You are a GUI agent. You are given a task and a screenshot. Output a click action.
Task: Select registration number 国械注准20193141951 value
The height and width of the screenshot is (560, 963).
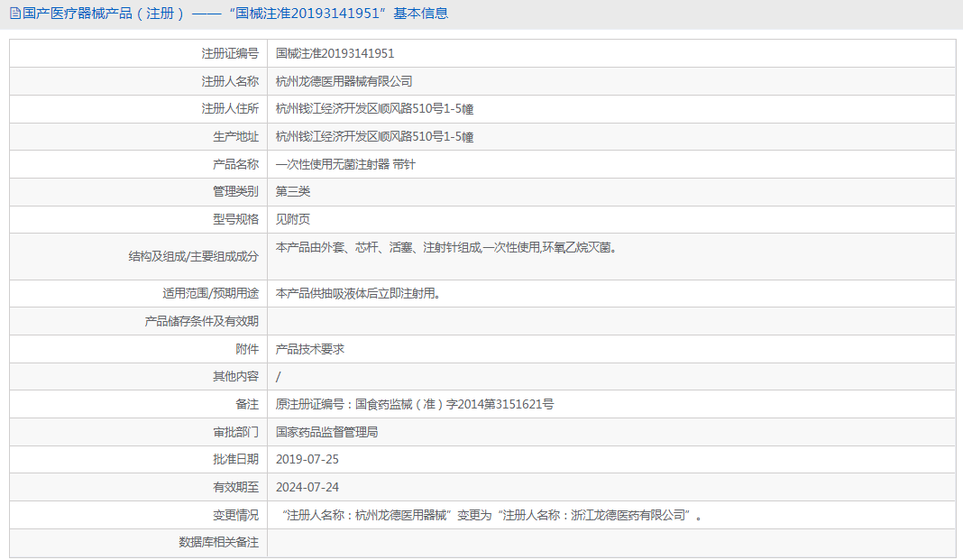[x=335, y=53]
